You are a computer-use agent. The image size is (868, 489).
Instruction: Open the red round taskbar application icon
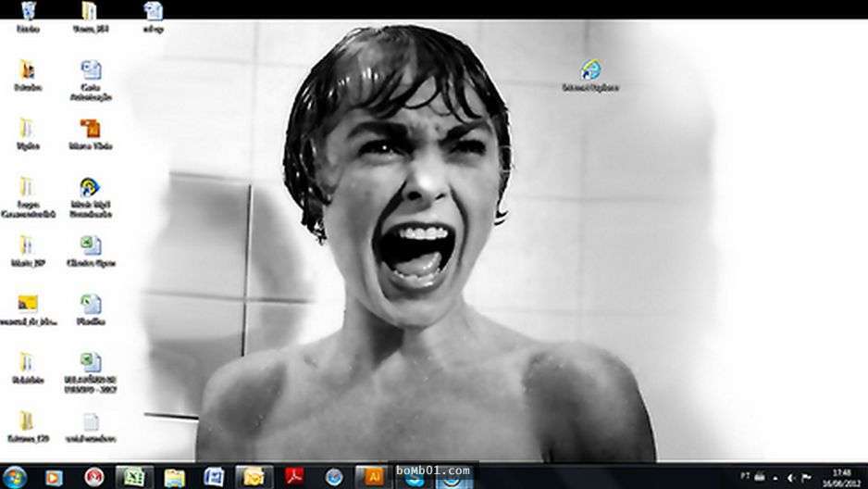tap(94, 477)
